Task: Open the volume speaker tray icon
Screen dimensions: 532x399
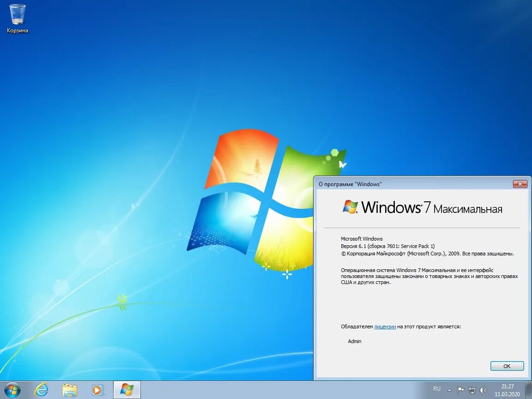Action: [483, 390]
